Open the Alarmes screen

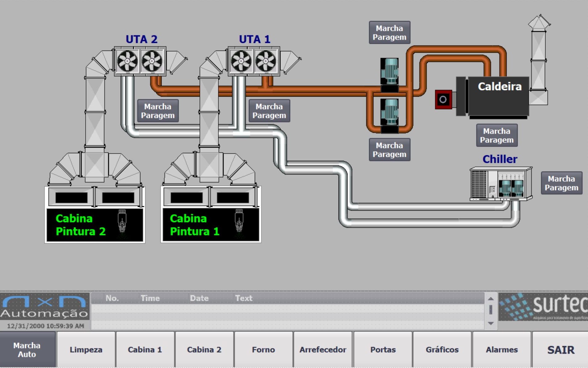point(502,349)
